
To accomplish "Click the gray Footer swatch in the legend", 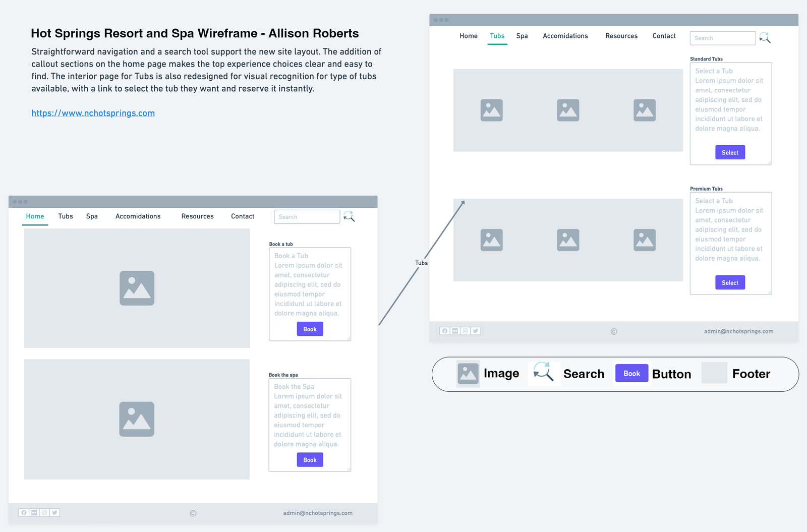I will click(714, 373).
